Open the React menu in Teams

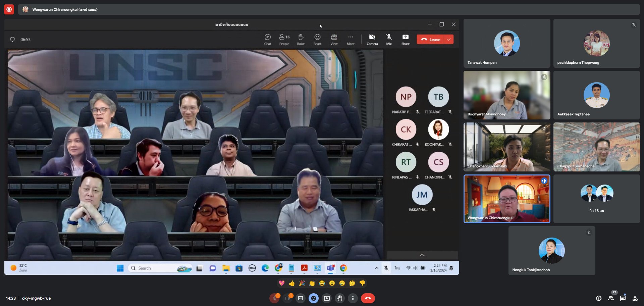317,39
